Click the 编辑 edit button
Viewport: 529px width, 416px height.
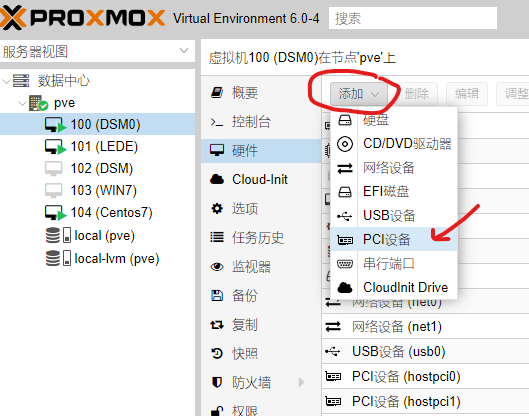[x=467, y=94]
